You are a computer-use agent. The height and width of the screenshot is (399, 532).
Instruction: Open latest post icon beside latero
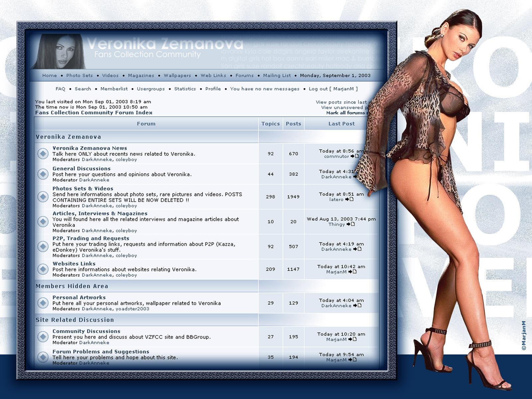pyautogui.click(x=349, y=199)
